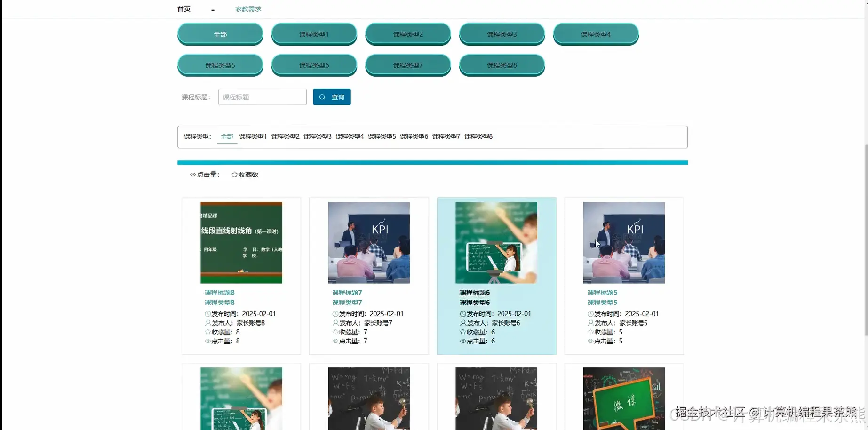Open the hamburger navigation menu

point(212,8)
